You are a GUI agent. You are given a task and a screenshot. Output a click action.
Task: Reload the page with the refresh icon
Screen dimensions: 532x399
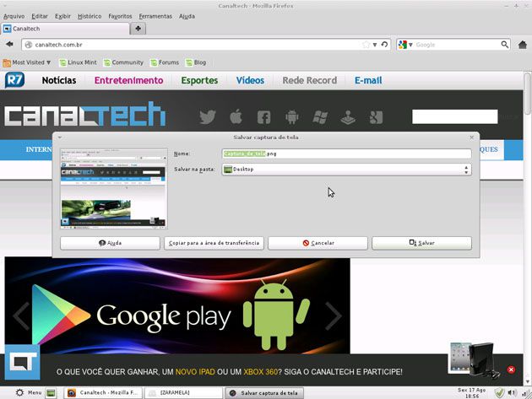384,45
